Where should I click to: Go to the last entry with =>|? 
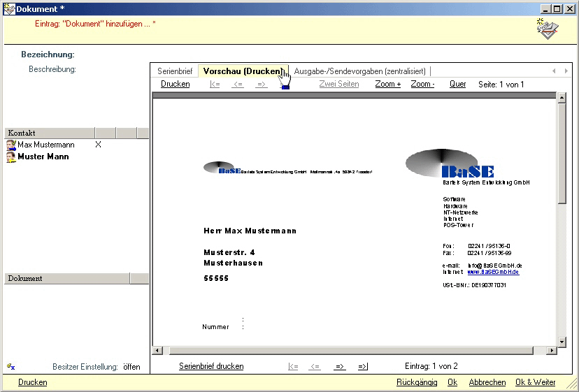tap(363, 366)
